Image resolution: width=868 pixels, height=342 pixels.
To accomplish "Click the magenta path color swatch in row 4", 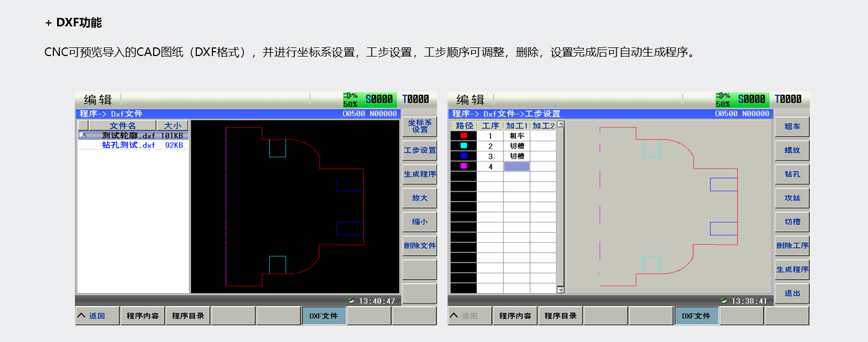I will point(464,166).
